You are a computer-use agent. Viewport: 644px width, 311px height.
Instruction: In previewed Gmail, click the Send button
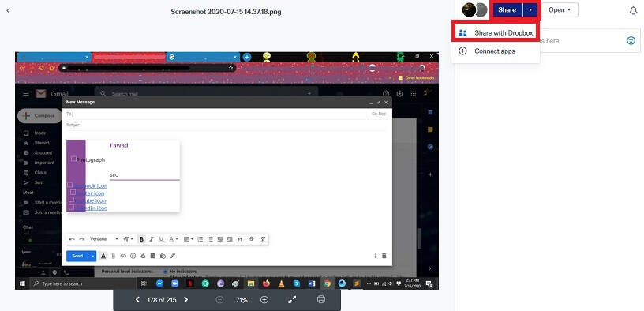pos(77,256)
